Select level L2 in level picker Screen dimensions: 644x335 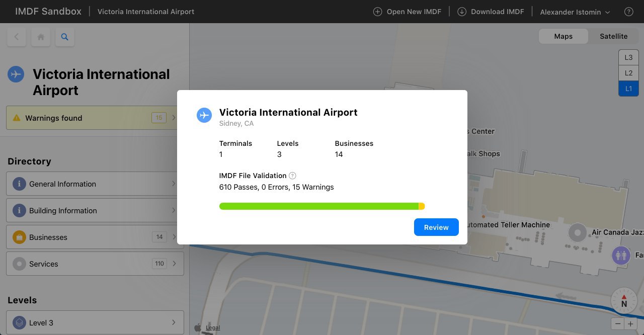[628, 73]
